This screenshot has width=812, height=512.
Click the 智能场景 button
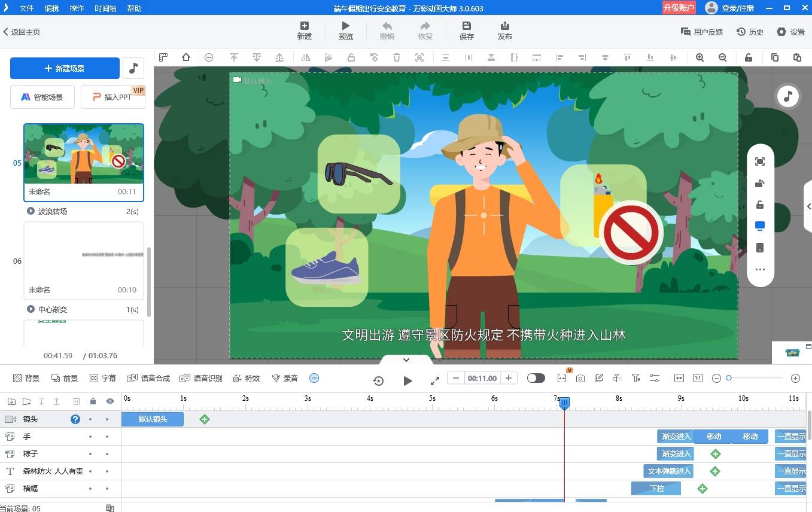click(42, 97)
